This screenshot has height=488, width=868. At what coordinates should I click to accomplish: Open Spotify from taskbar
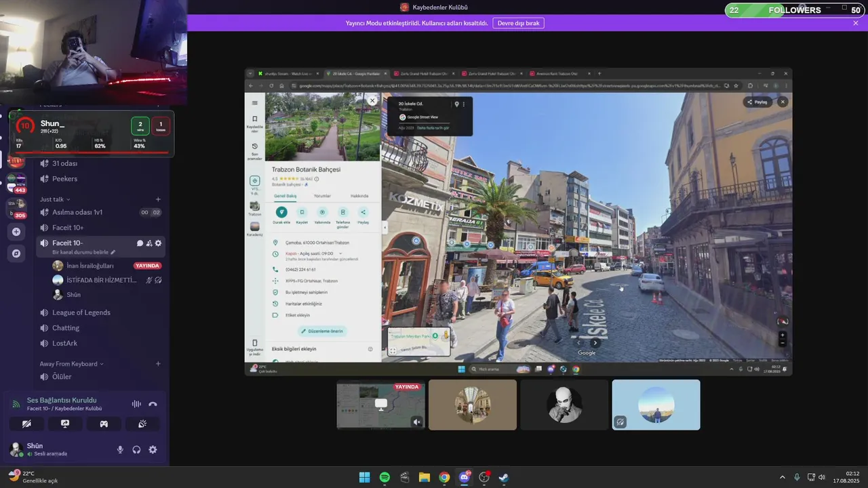tap(384, 477)
